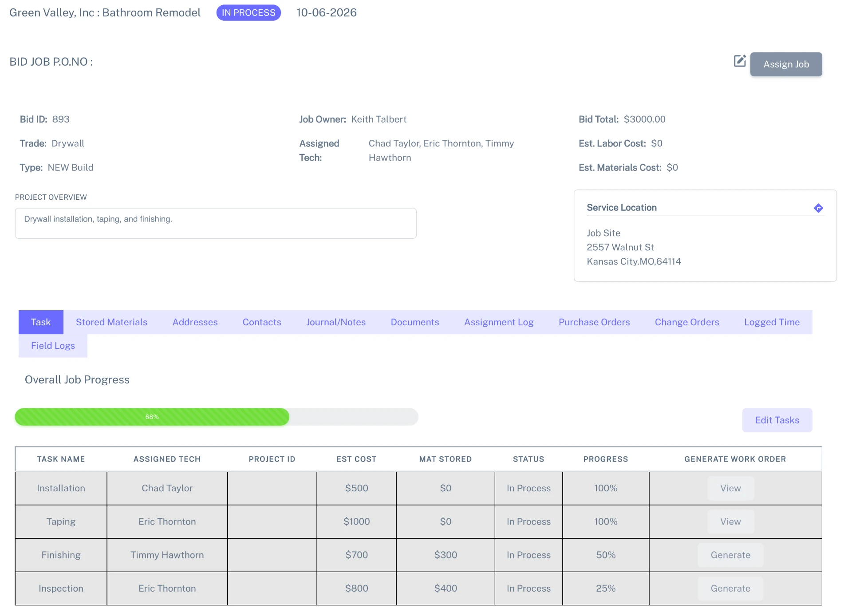Click the Assign Job button

786,64
